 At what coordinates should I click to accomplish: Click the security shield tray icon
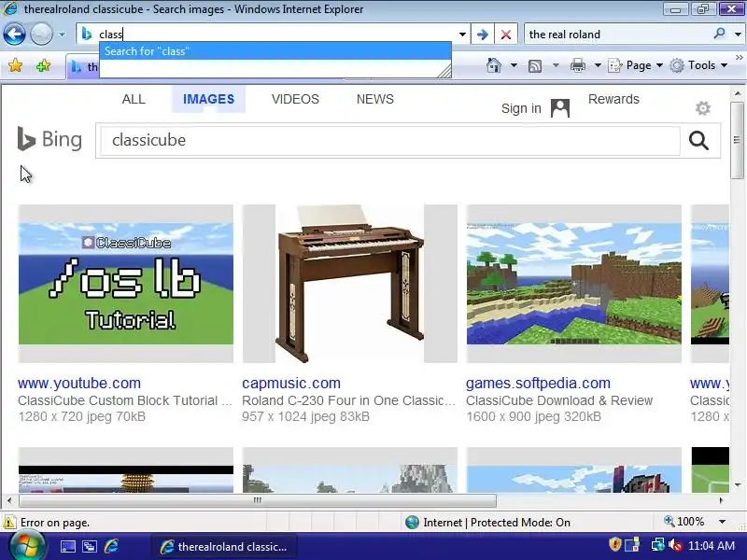615,545
